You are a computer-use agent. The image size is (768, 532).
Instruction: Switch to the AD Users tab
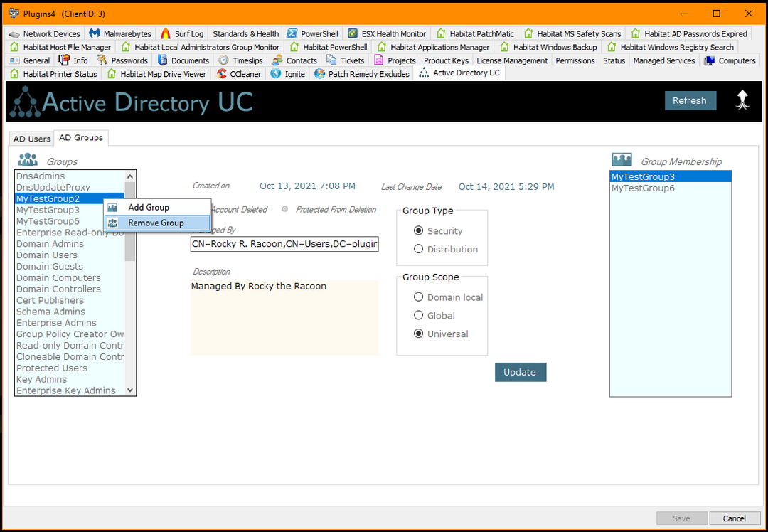(31, 138)
